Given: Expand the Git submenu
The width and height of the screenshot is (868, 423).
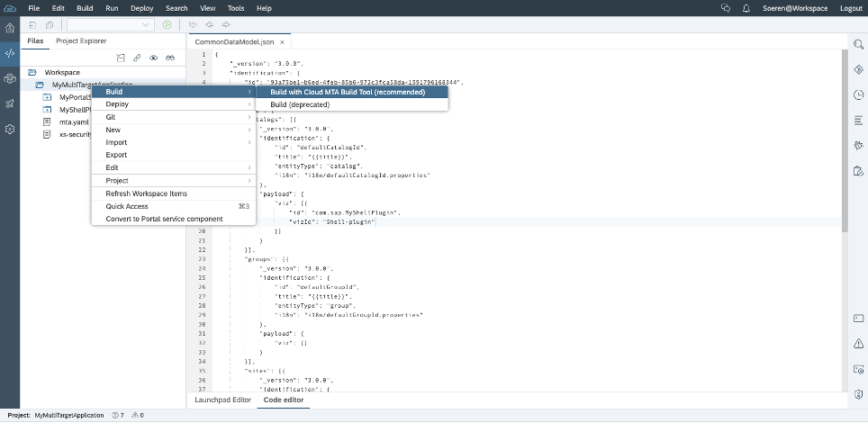Looking at the screenshot, I should coord(173,117).
